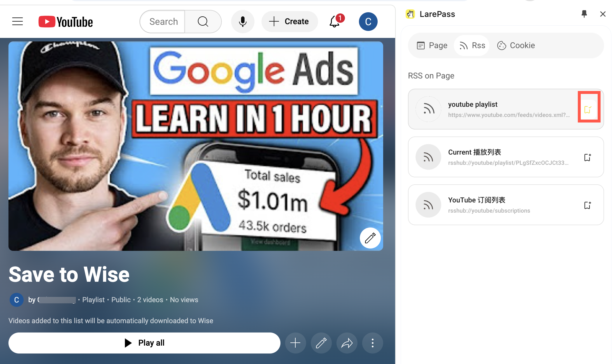This screenshot has height=364, width=614.
Task: Click the YouTube Search input field
Action: tap(162, 22)
